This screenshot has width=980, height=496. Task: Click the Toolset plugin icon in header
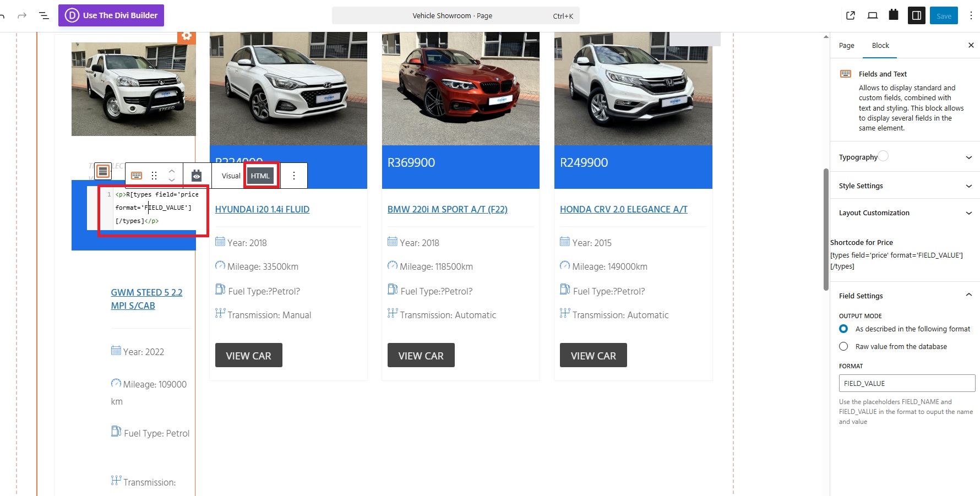tap(894, 15)
